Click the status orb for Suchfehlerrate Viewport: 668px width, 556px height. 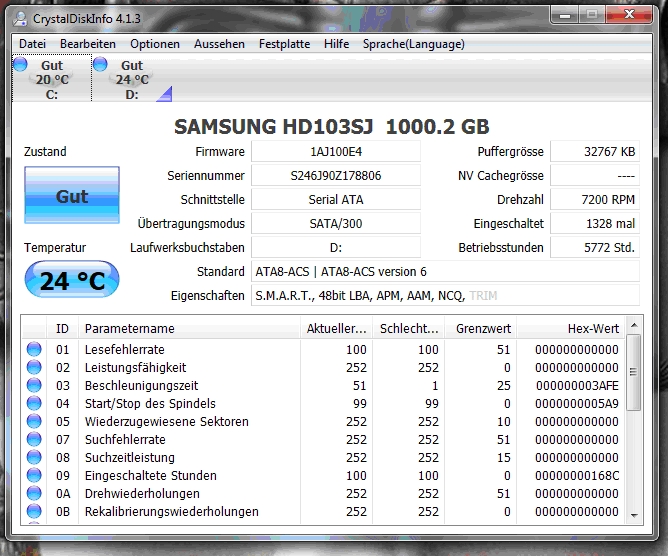(x=34, y=439)
